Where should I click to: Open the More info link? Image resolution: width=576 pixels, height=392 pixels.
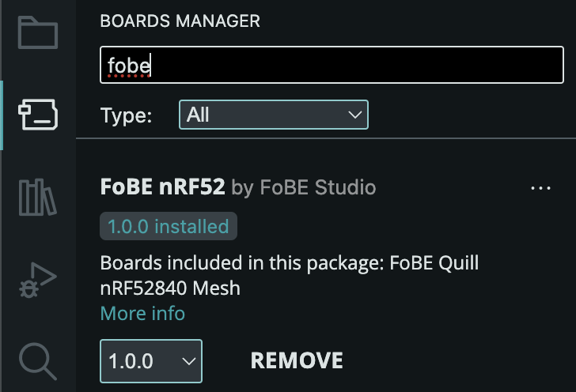coord(142,314)
